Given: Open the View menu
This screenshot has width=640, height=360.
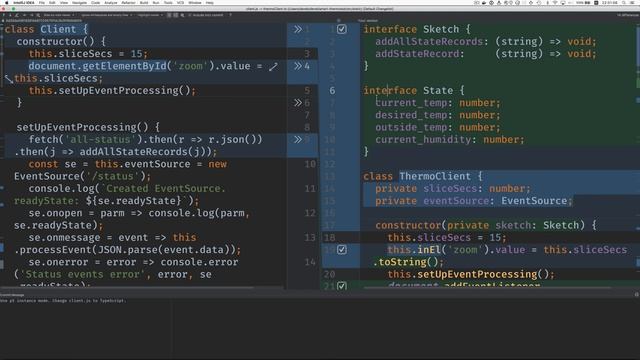Looking at the screenshot, I should [x=64, y=2].
